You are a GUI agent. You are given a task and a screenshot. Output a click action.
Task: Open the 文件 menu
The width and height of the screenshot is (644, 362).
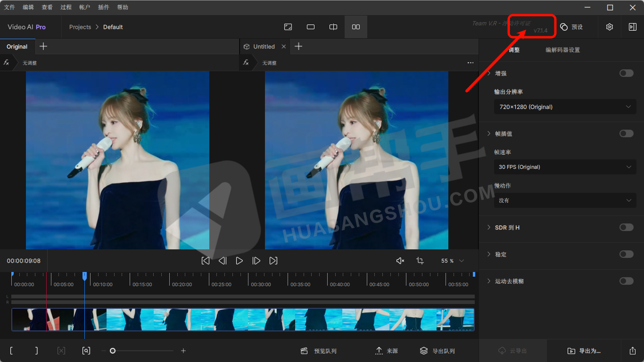[x=9, y=7]
